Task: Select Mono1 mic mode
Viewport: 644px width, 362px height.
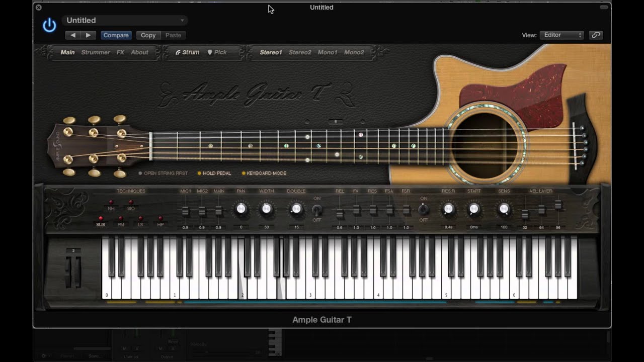Action: (328, 52)
